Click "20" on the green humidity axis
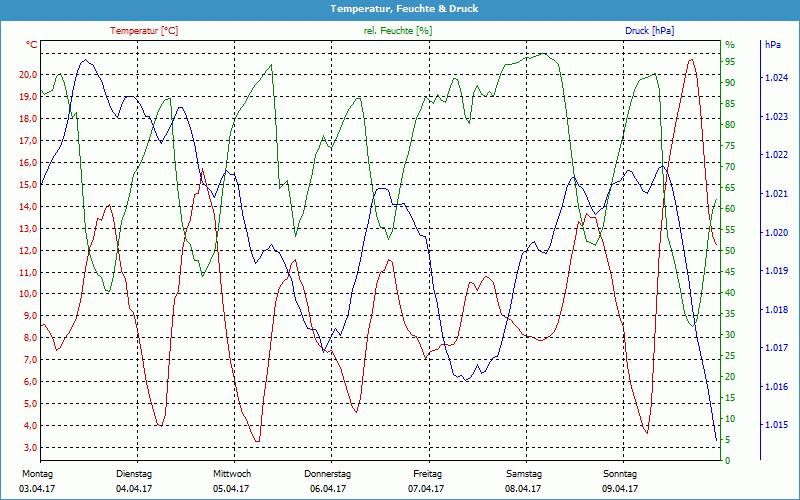The height and width of the screenshot is (500, 800). point(730,377)
